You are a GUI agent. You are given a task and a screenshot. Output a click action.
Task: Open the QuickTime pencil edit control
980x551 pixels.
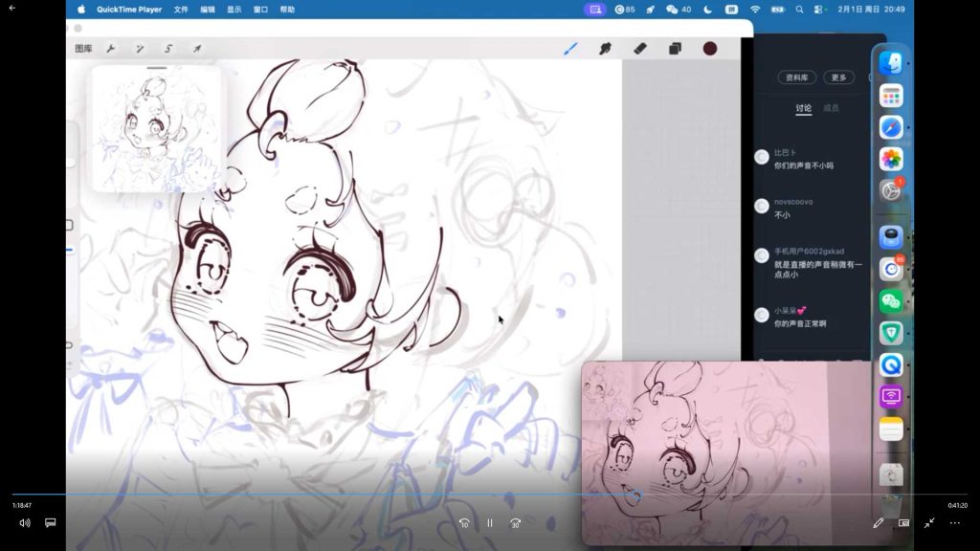[879, 523]
